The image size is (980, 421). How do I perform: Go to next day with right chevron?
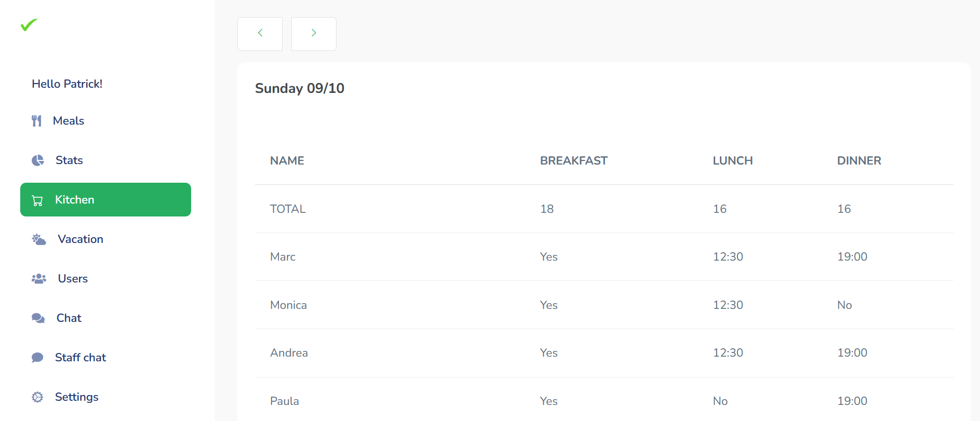314,34
